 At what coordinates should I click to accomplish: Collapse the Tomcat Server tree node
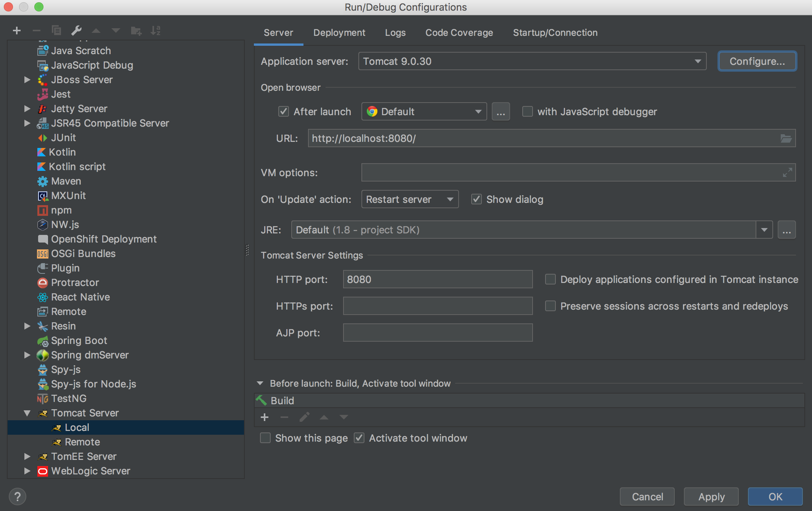click(27, 413)
